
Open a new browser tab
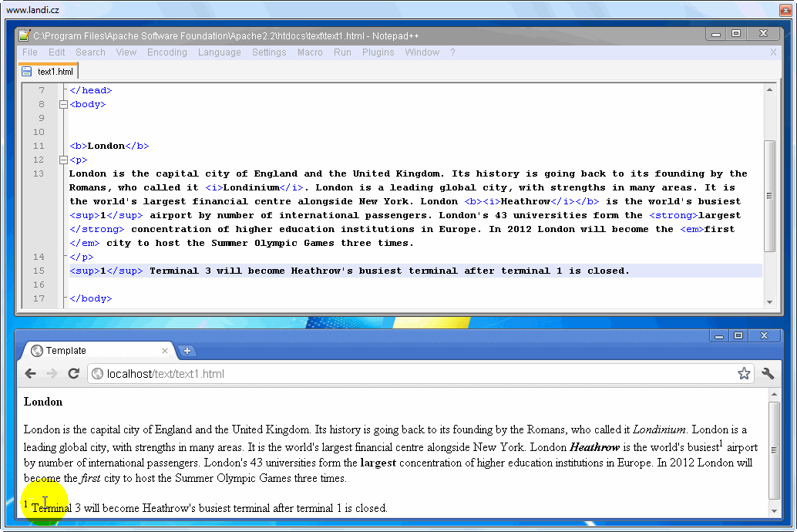click(187, 351)
